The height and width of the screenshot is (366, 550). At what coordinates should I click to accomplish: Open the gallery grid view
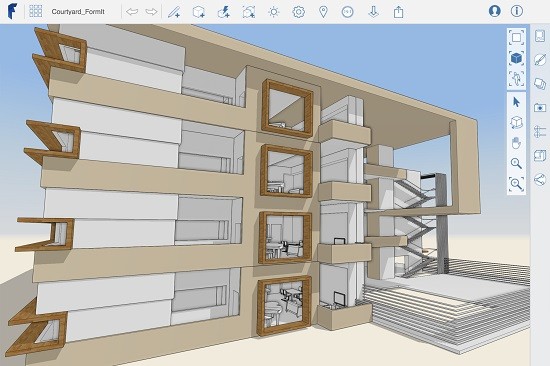click(x=36, y=12)
